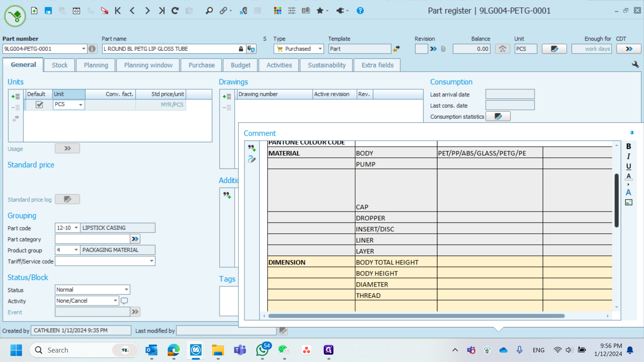Switch to the Planning tab
The width and height of the screenshot is (644, 362).
pyautogui.click(x=96, y=65)
